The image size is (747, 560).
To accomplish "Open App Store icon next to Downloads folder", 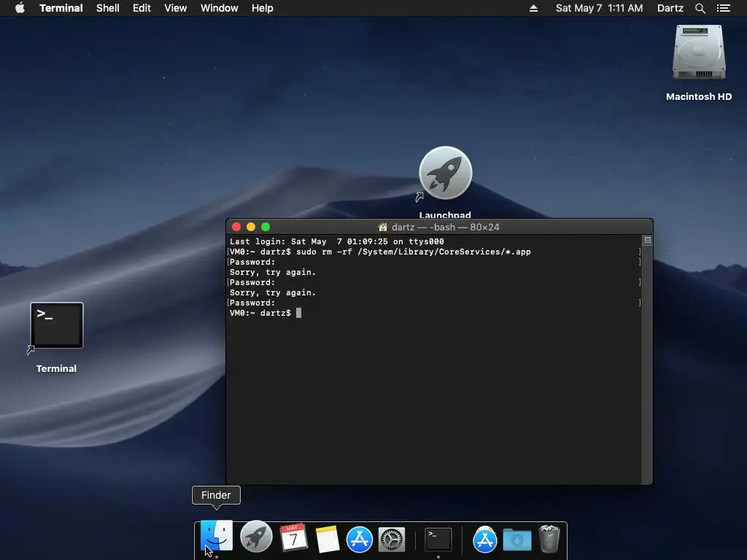I will coord(484,540).
